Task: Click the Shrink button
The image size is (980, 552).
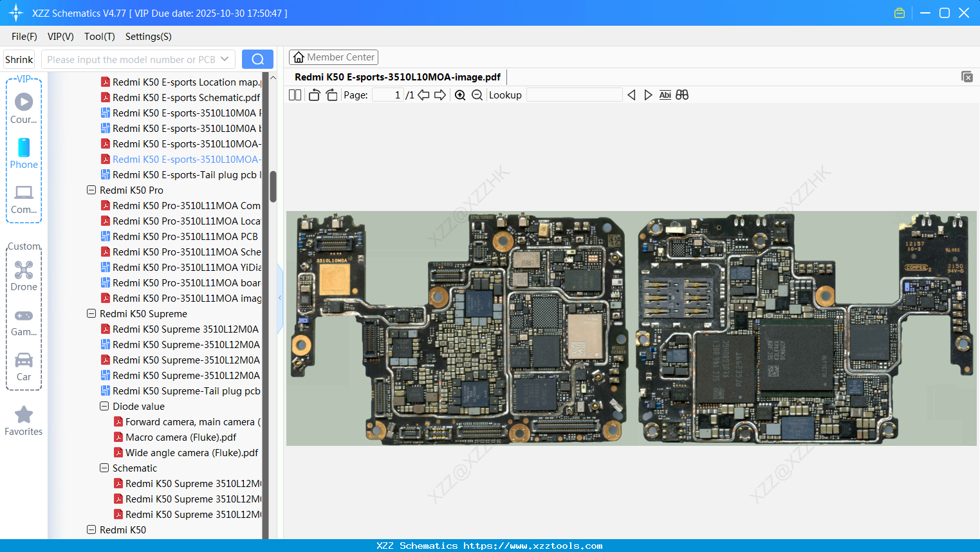Action: 18,59
